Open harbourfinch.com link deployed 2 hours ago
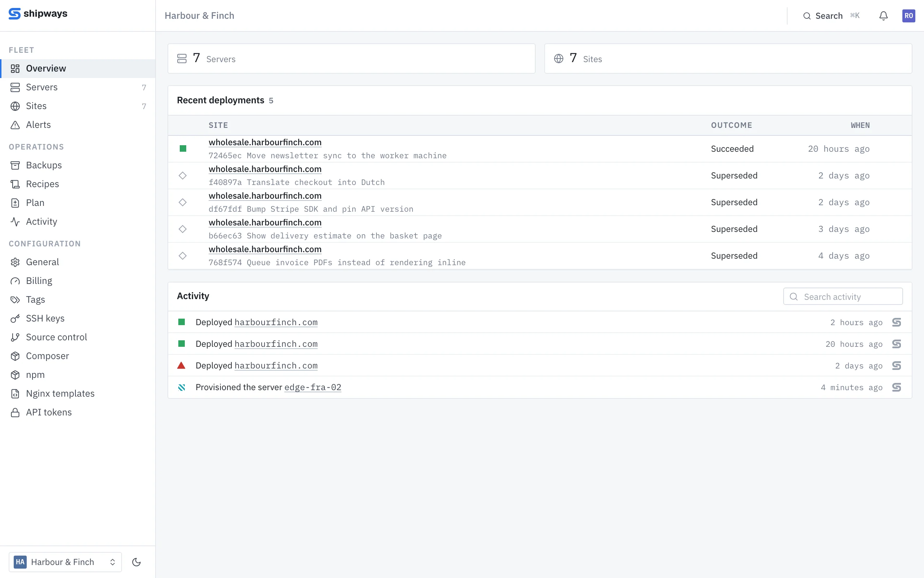The height and width of the screenshot is (578, 924). 276,322
